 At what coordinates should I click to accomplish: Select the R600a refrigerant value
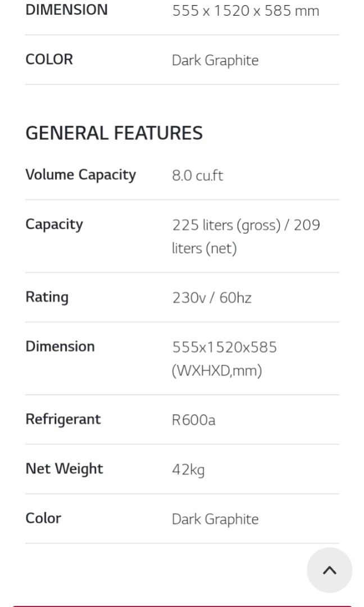point(193,419)
